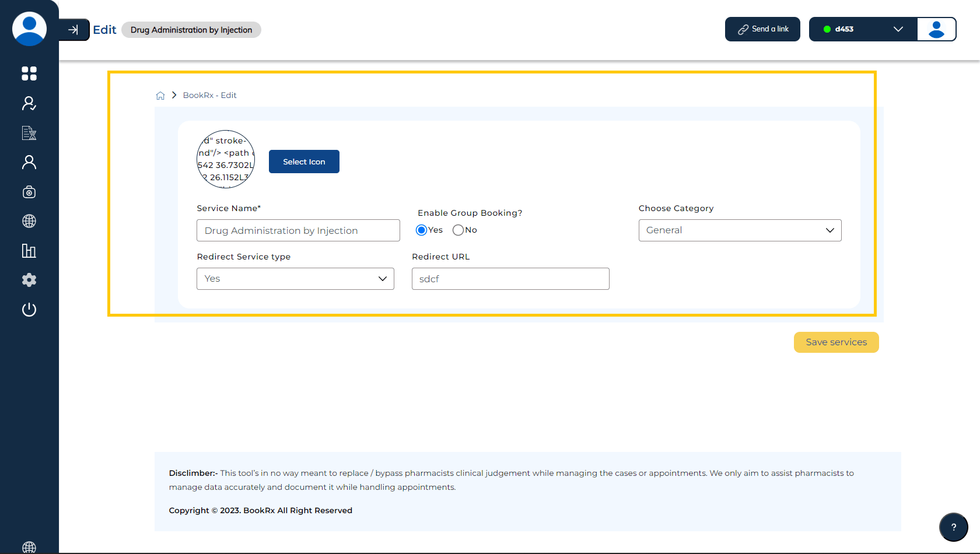This screenshot has width=980, height=554.
Task: Open the user avatar in top right
Action: click(936, 29)
